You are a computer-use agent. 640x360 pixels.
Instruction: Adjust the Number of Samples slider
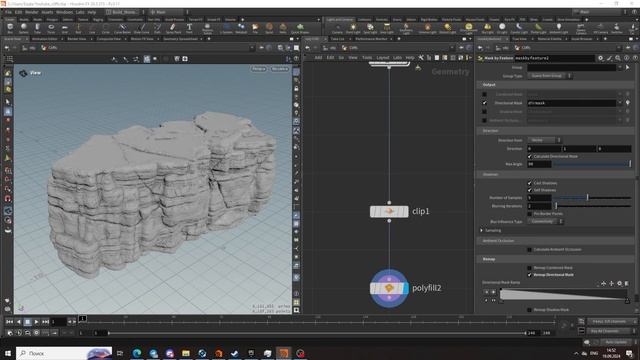point(592,198)
